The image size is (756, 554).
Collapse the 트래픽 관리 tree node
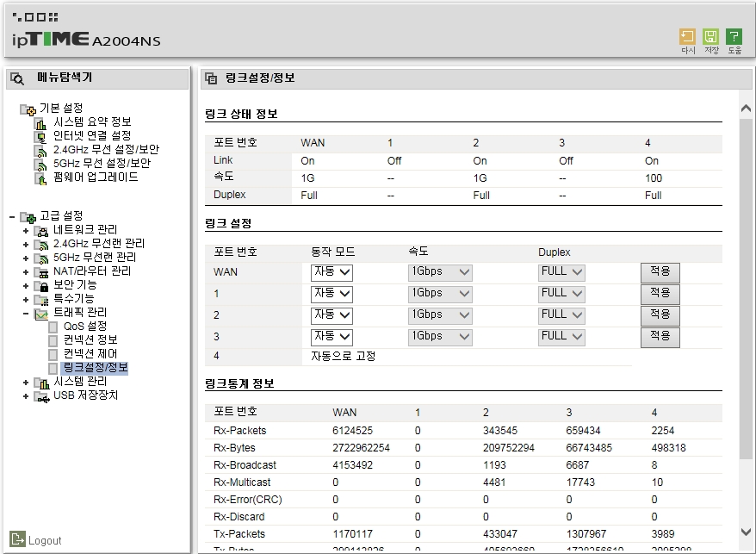click(x=26, y=314)
